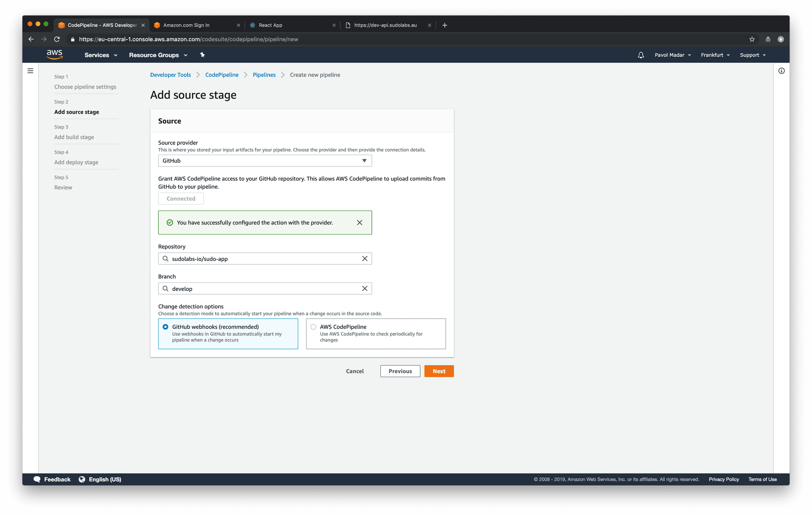Select AWS CodePipeline detection option
812x515 pixels.
(x=376, y=334)
